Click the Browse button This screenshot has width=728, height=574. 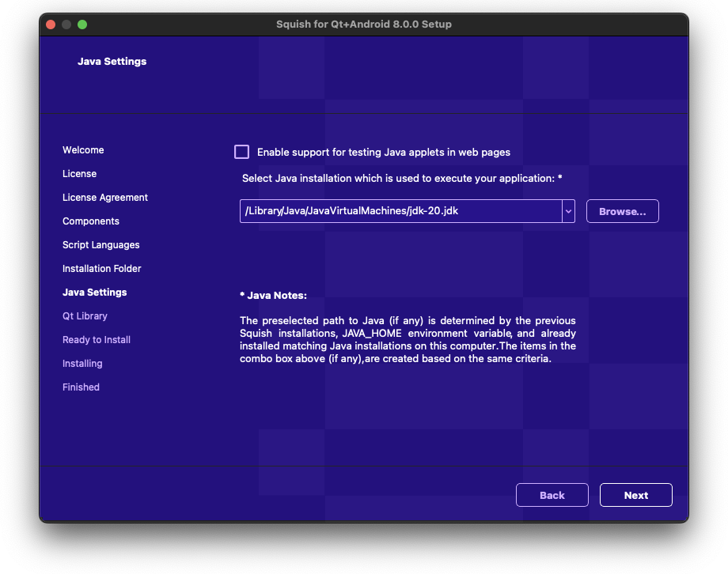[x=622, y=211]
